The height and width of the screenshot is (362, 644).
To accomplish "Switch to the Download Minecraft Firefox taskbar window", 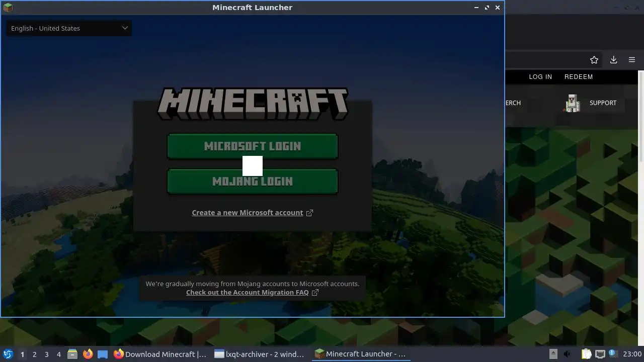I will pyautogui.click(x=160, y=354).
